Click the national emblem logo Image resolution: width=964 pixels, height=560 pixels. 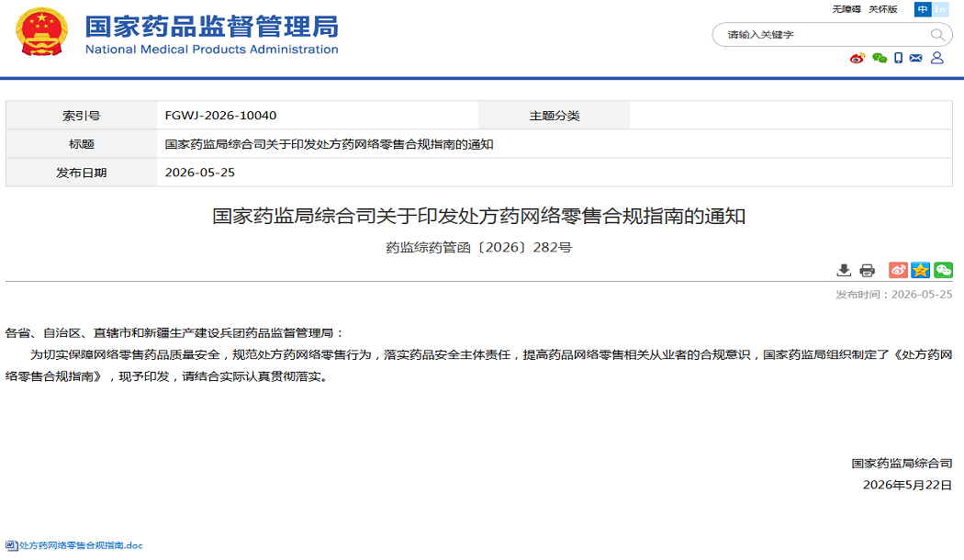42,32
